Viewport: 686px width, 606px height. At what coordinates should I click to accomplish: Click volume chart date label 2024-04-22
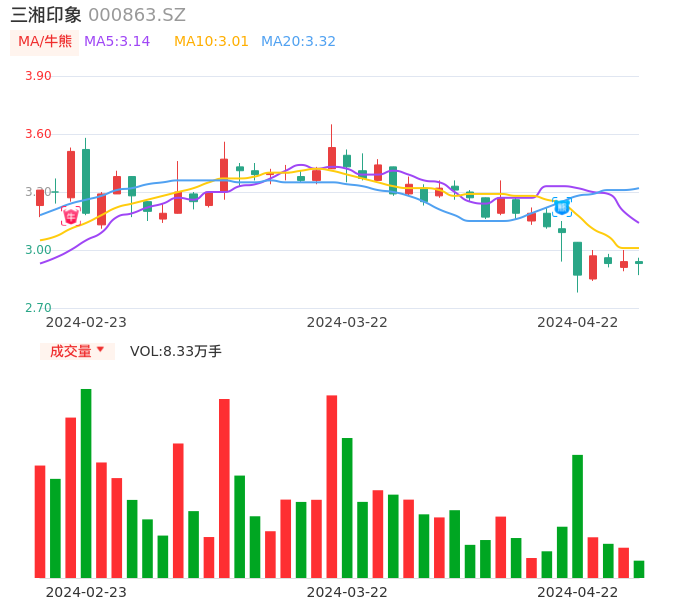[x=578, y=592]
